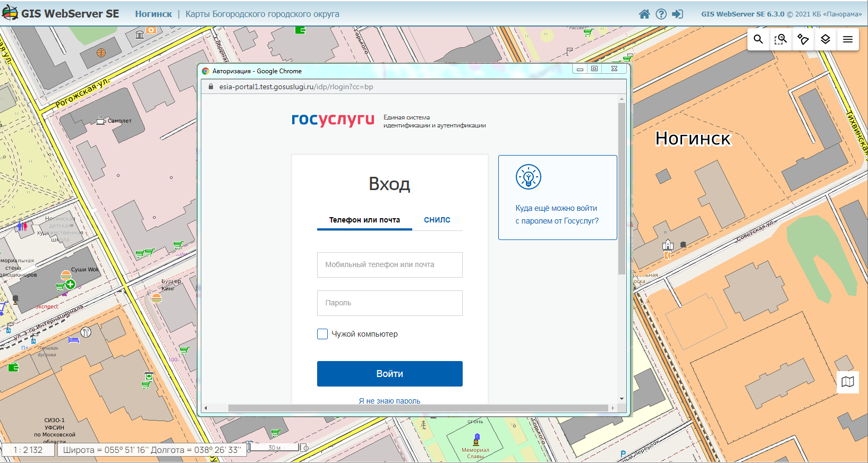Click the restaurant fork-knife map marker
Viewport: 868px width, 463px height.
coord(86,332)
